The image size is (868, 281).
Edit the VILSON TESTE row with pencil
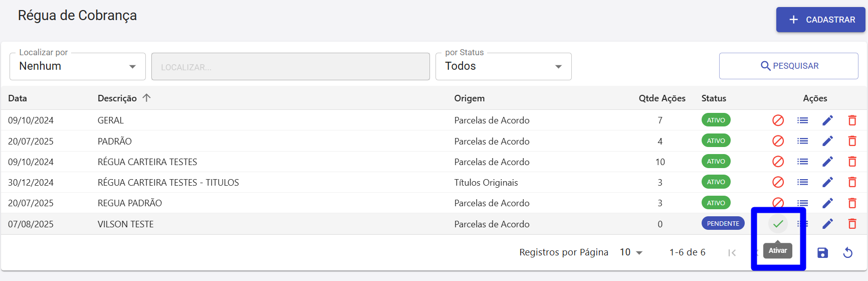[827, 224]
